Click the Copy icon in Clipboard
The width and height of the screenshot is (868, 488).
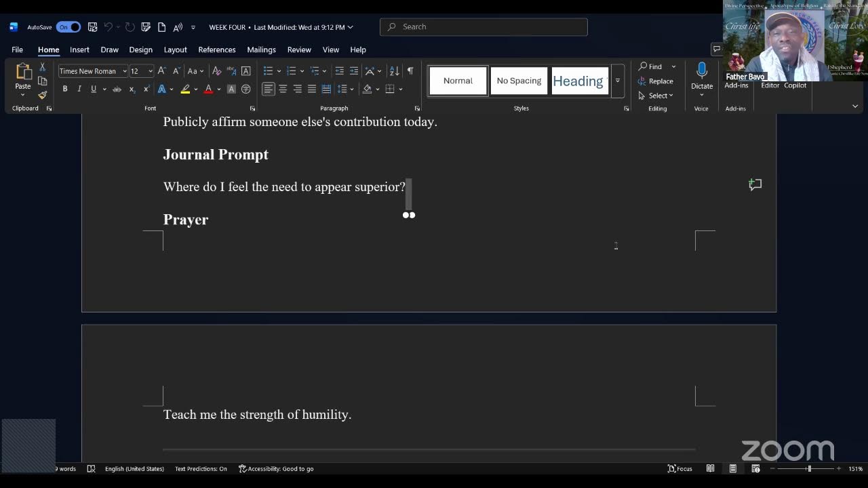point(42,81)
